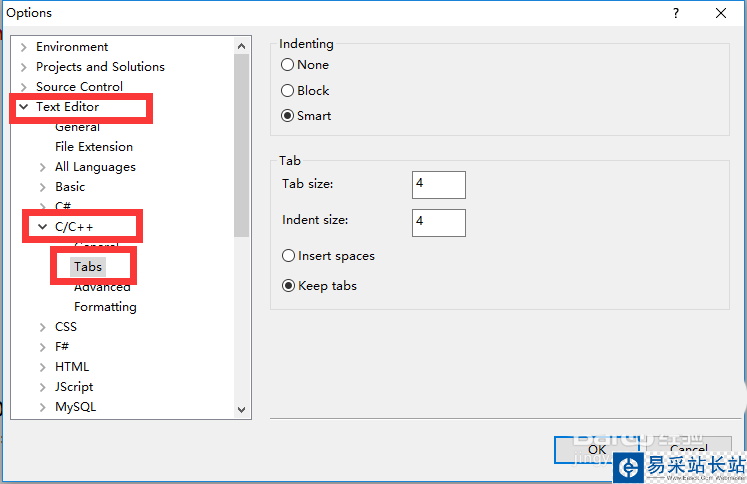The image size is (747, 484).
Task: Choose Block indenting radio button
Action: [x=288, y=91]
